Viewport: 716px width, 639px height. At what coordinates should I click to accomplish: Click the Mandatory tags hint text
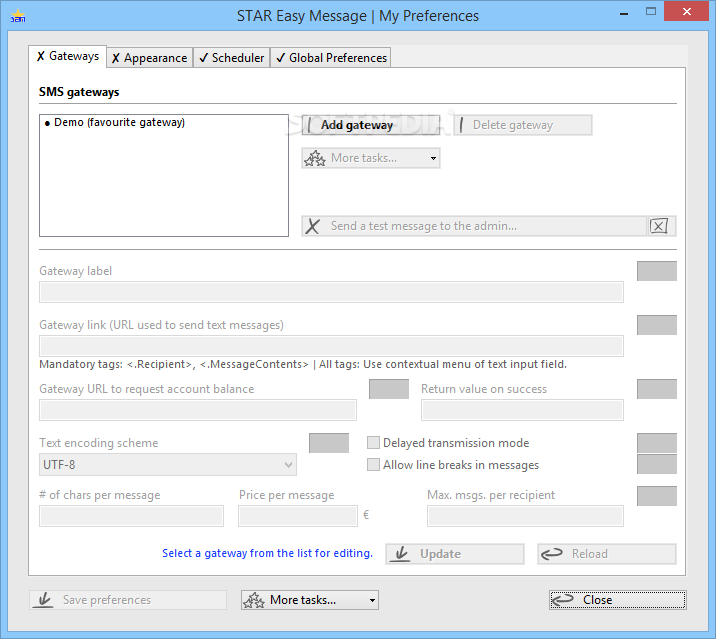coord(303,364)
